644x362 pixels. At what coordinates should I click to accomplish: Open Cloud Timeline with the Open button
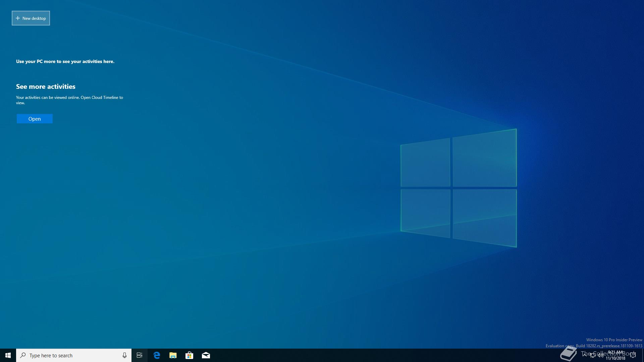coord(35,119)
